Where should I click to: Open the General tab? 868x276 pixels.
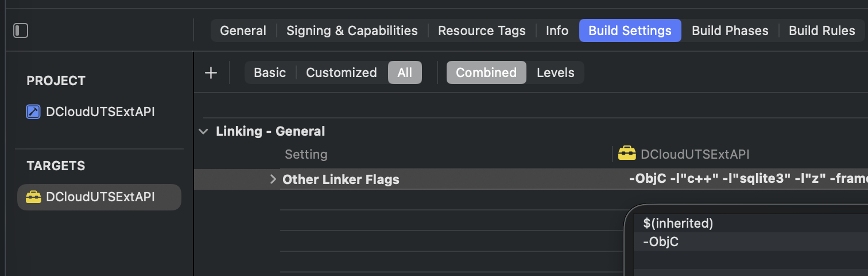tap(243, 30)
